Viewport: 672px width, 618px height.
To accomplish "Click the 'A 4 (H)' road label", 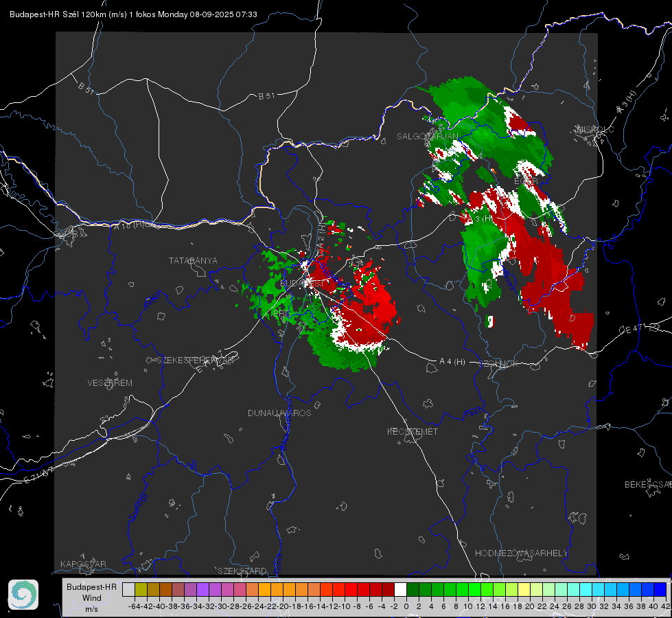I will (452, 362).
